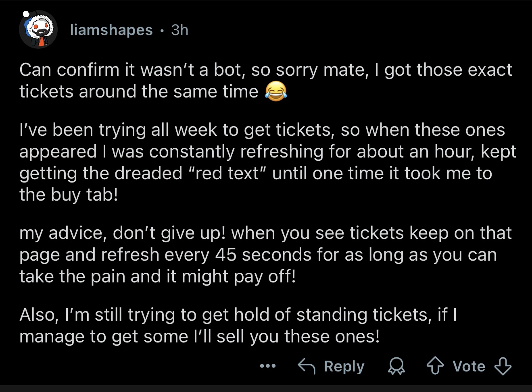Screen dimensions: 532x392
Task: Click the curved reply arrow icon
Action: [x=307, y=366]
